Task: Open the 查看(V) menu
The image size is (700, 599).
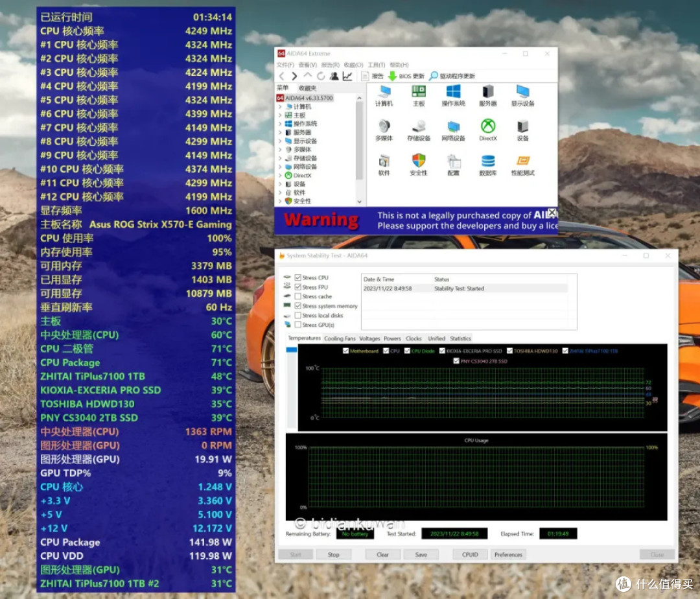Action: [308, 65]
